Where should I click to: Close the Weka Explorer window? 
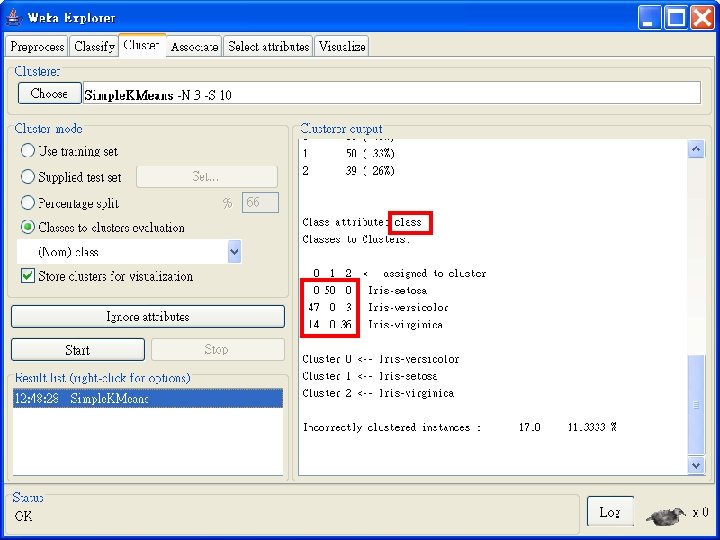point(703,17)
